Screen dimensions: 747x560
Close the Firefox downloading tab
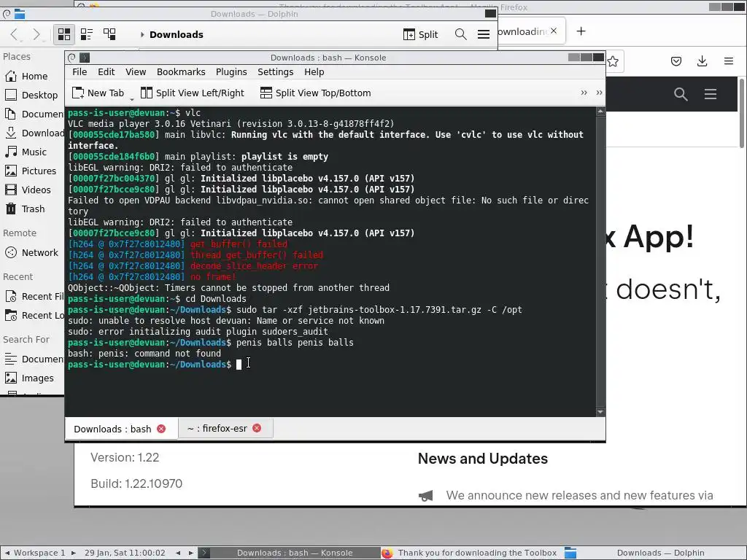[554, 31]
